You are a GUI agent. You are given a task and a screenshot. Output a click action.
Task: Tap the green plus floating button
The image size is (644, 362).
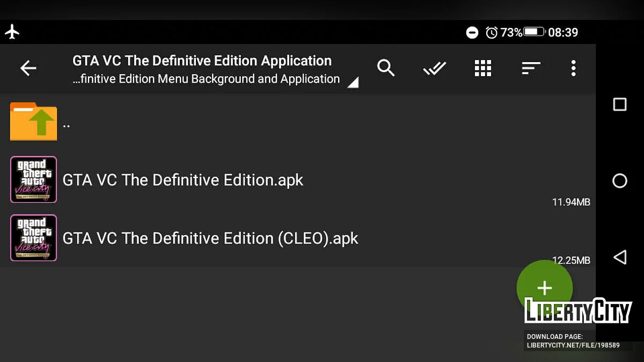tap(544, 287)
